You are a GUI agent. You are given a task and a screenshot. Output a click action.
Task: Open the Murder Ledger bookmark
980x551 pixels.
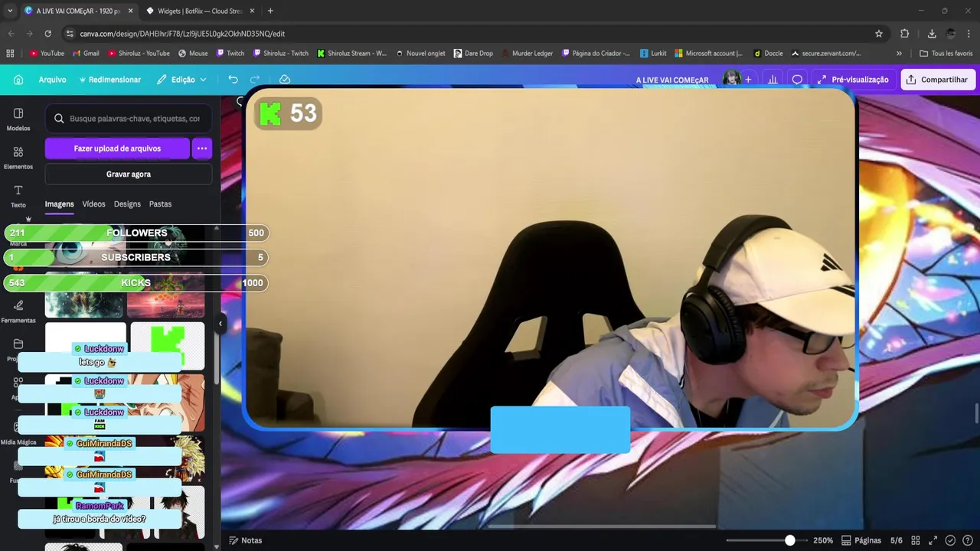[x=526, y=54]
